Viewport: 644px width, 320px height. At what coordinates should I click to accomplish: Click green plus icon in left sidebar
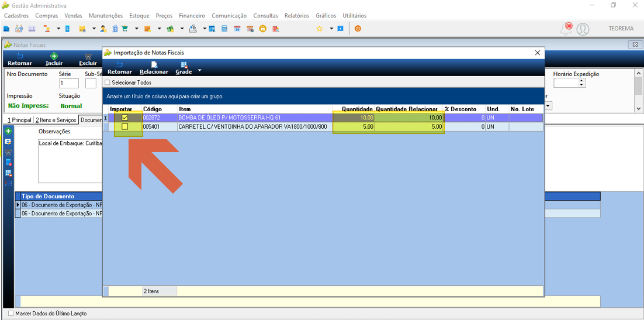coord(8,131)
